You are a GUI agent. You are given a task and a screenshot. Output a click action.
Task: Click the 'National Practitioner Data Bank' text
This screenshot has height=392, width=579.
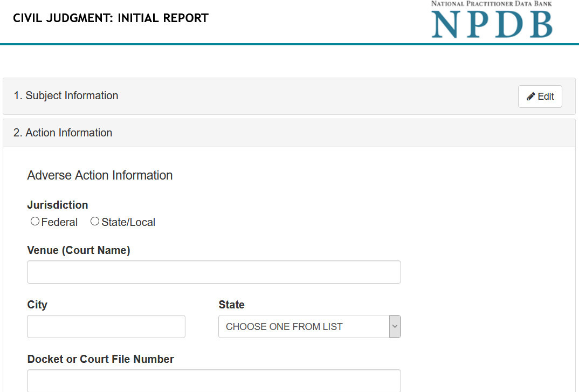(492, 4)
